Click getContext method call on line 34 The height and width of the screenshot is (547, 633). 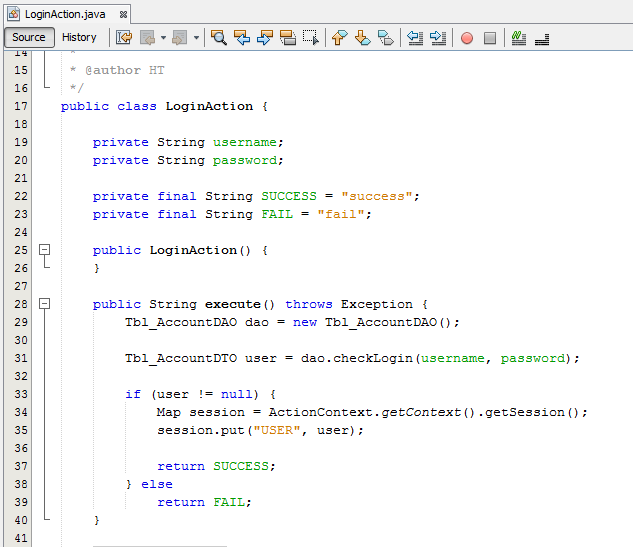(421, 412)
